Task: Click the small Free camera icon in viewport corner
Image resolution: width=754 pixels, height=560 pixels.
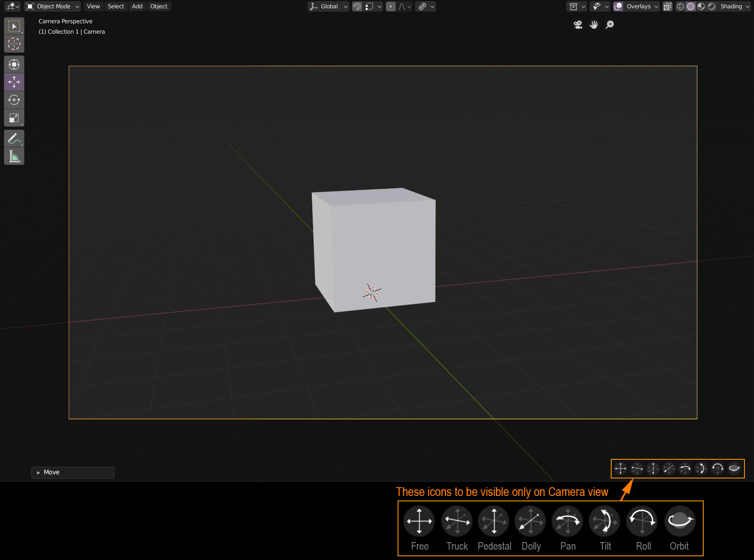Action: coord(620,468)
